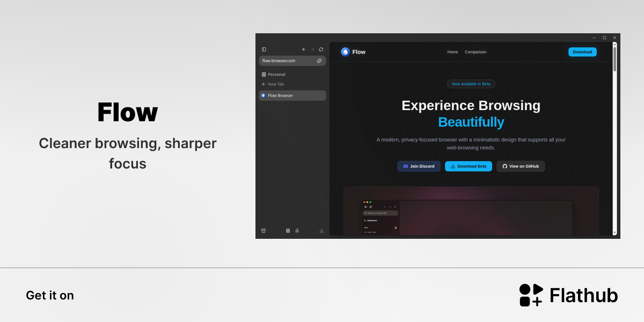Open the Comparison nav link

(475, 52)
